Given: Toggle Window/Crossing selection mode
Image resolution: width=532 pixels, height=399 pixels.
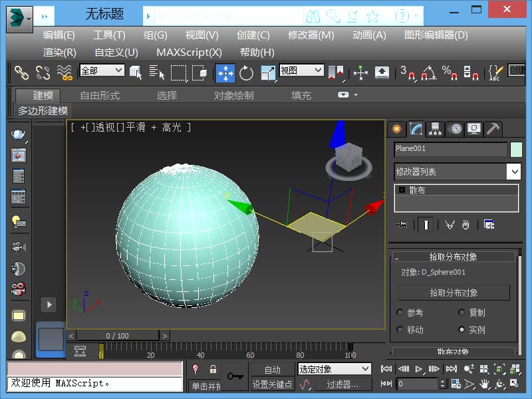Looking at the screenshot, I should pyautogui.click(x=199, y=72).
